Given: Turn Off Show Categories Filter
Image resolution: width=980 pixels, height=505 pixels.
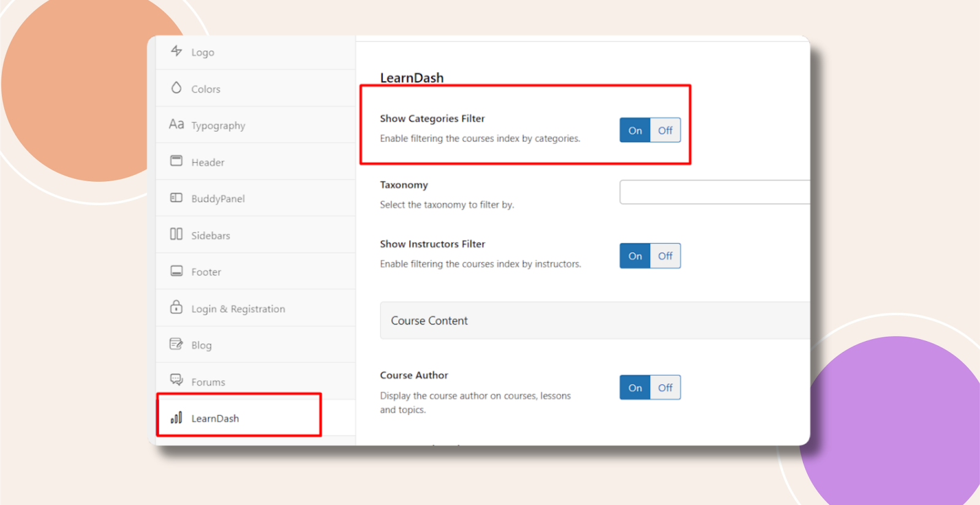Looking at the screenshot, I should (x=665, y=130).
